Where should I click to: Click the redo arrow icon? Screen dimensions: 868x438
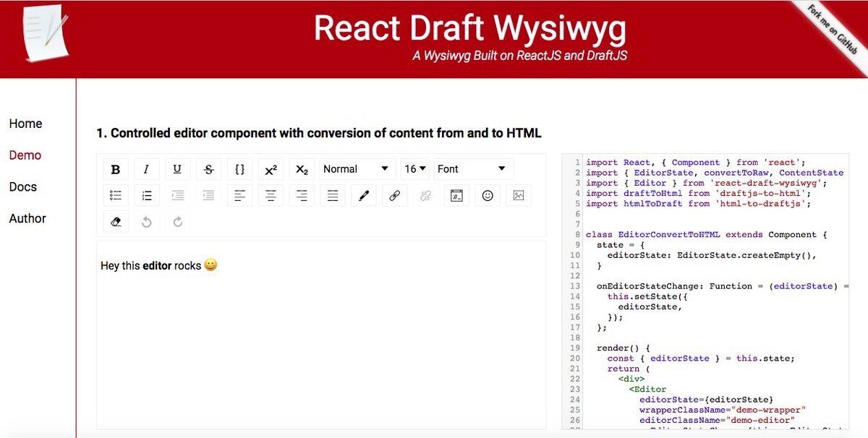(177, 221)
